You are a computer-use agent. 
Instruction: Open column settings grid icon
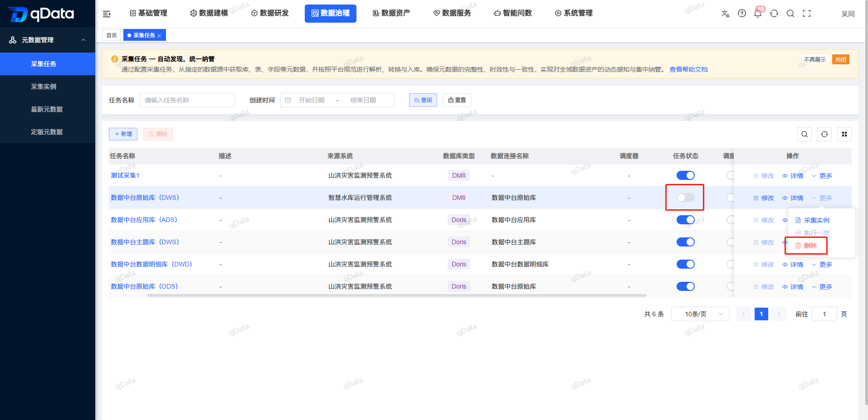click(844, 134)
